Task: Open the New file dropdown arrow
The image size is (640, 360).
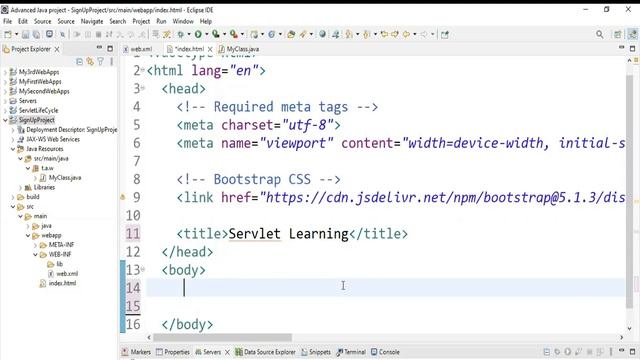Action: tap(16, 35)
